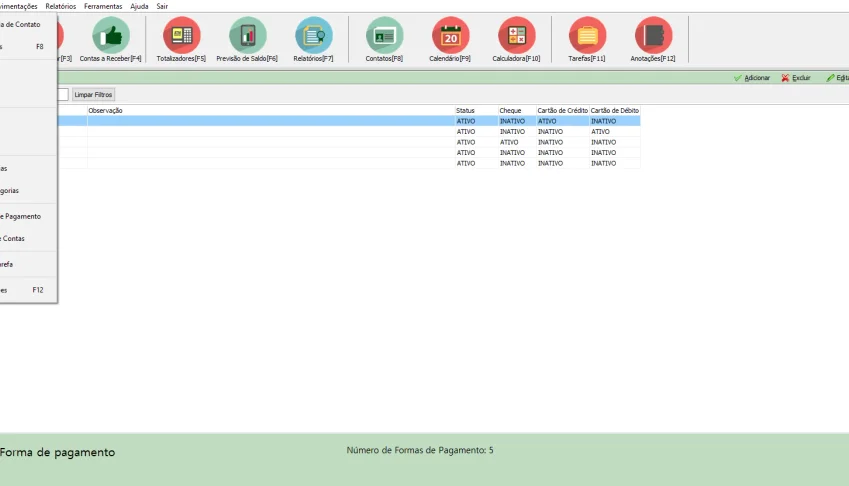This screenshot has height=486, width=849.
Task: Open the Calendário icon
Action: [x=450, y=36]
